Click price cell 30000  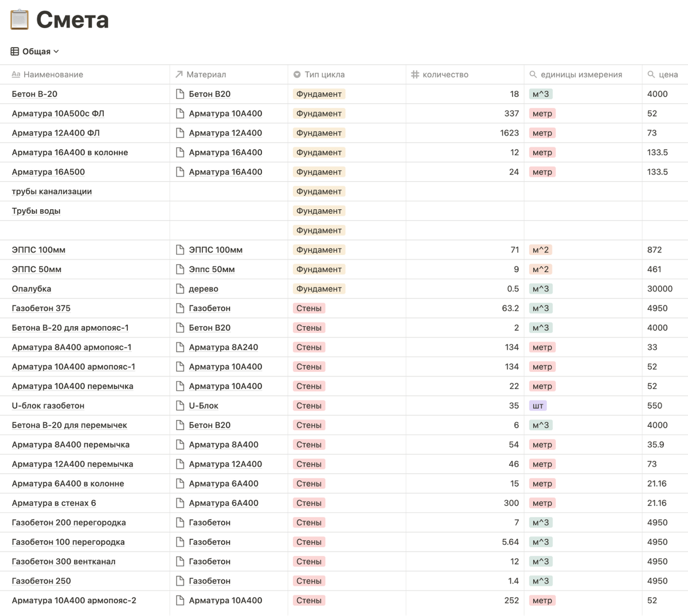(x=665, y=289)
